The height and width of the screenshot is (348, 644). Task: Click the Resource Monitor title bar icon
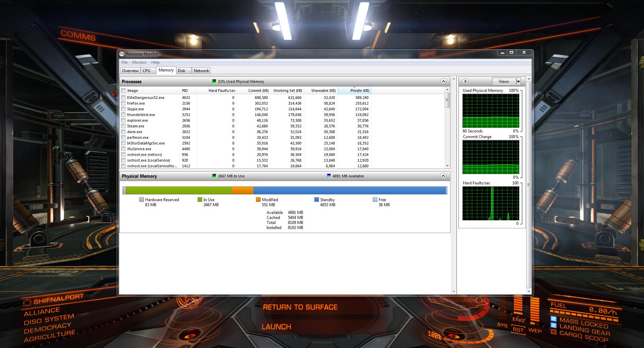click(x=122, y=54)
